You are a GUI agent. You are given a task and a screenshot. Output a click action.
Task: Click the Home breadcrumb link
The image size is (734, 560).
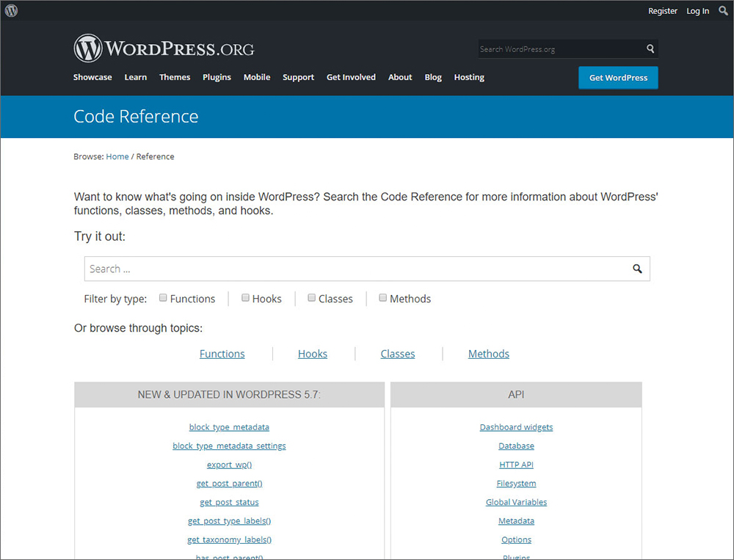click(x=117, y=156)
